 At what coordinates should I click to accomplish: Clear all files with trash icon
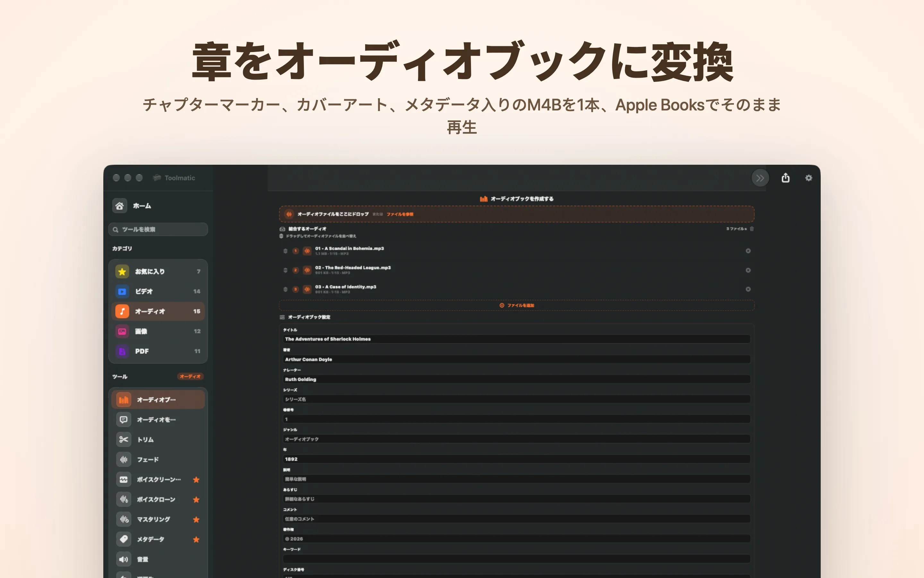point(751,229)
